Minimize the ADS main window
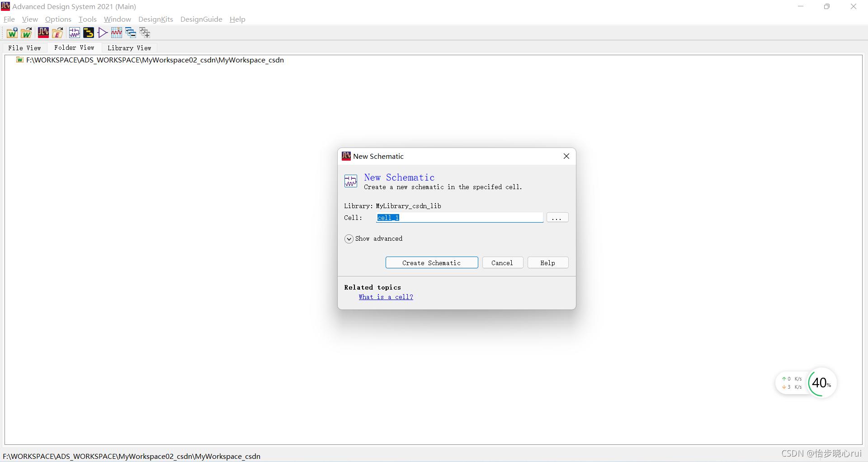Screen dimensions: 868x462 [801, 6]
